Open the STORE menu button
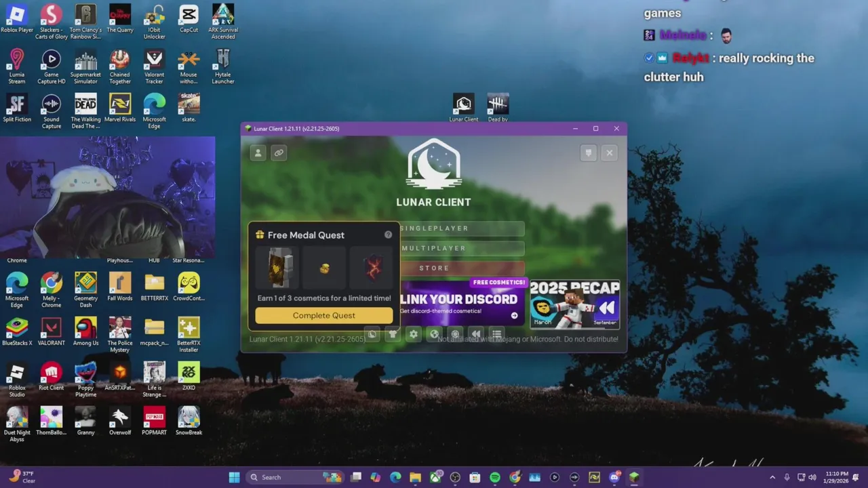The height and width of the screenshot is (488, 868). click(462, 268)
